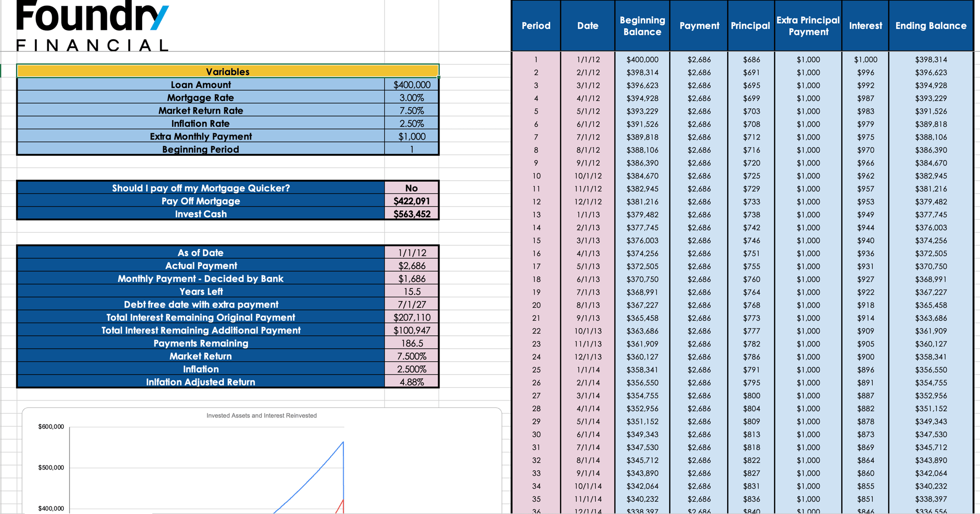
Task: Click the Inflation Rate 2.50% cell
Action: (412, 123)
